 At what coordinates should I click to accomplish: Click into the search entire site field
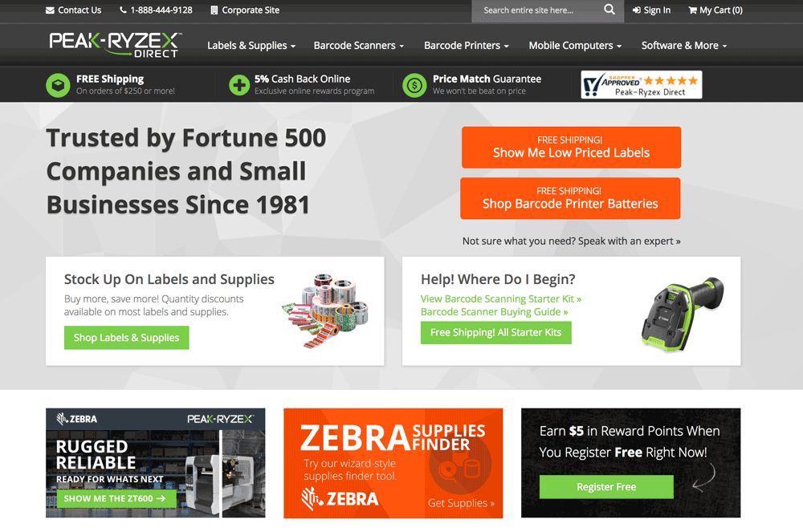(x=536, y=10)
